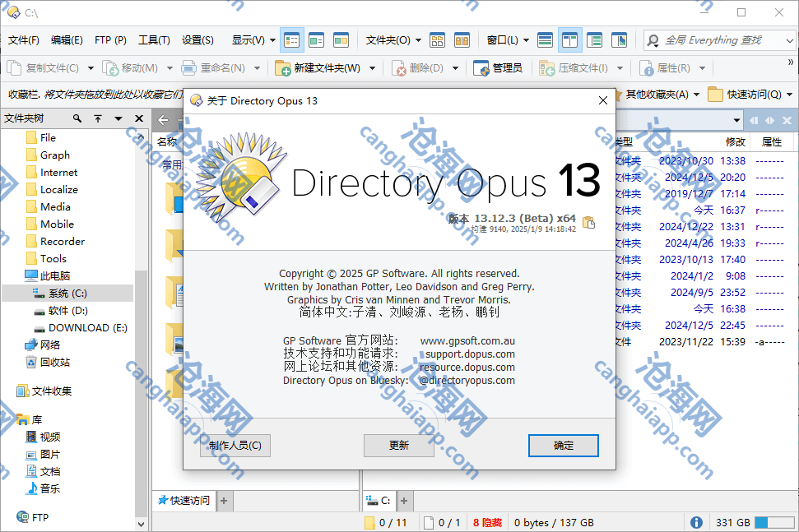The height and width of the screenshot is (532, 799).
Task: Click the add tab plus next to 快速访问
Action: (x=224, y=500)
